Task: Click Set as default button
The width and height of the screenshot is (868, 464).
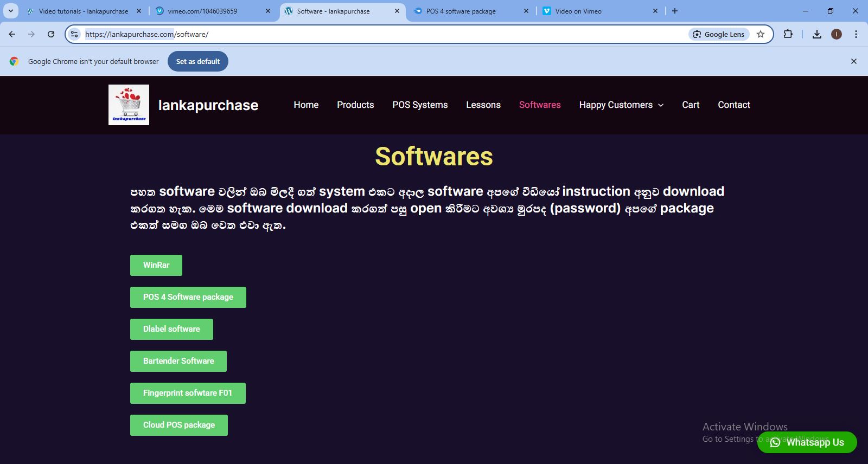Action: (198, 61)
